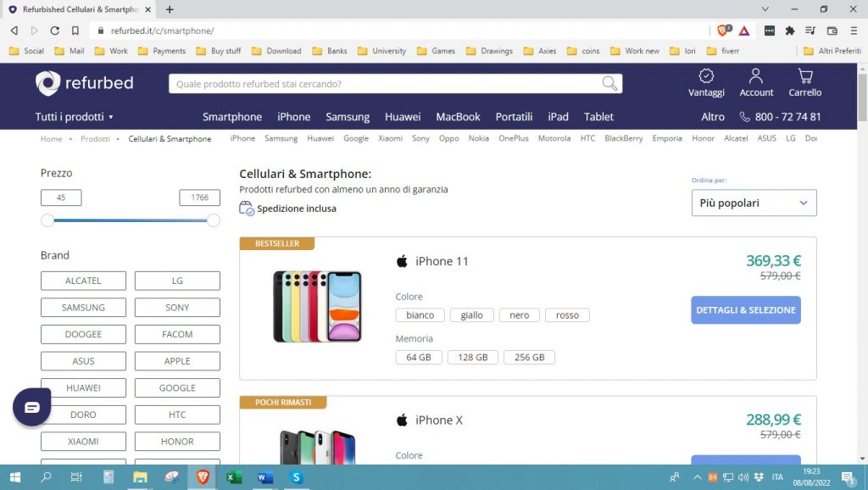Open the Più popolari sort dropdown
The width and height of the screenshot is (868, 490).
tap(754, 203)
